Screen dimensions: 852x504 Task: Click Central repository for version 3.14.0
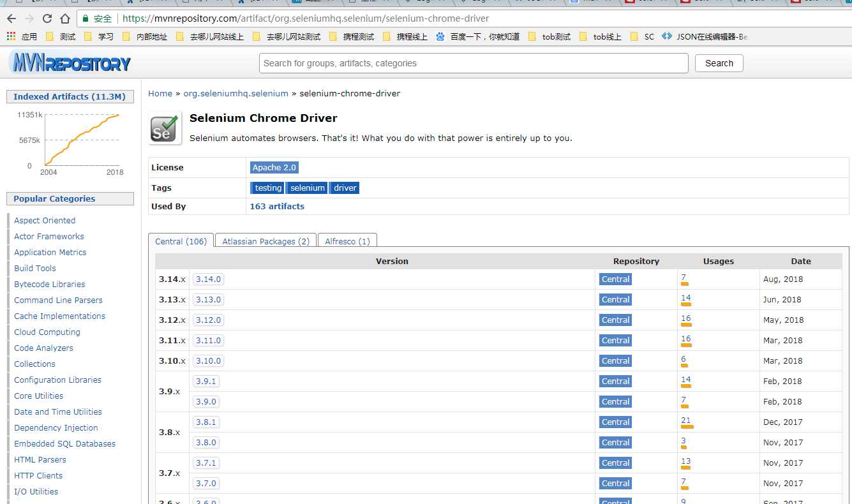pyautogui.click(x=615, y=279)
